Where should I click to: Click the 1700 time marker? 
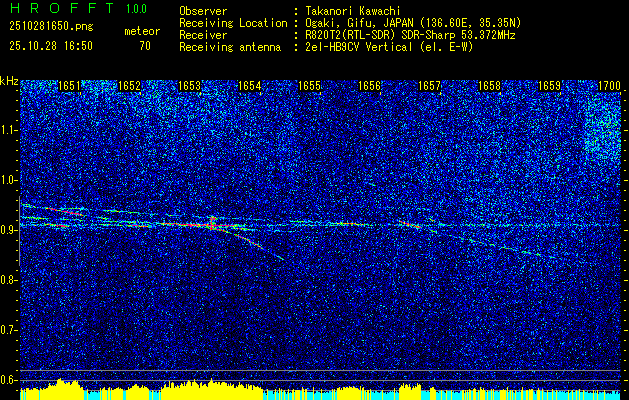tap(609, 87)
